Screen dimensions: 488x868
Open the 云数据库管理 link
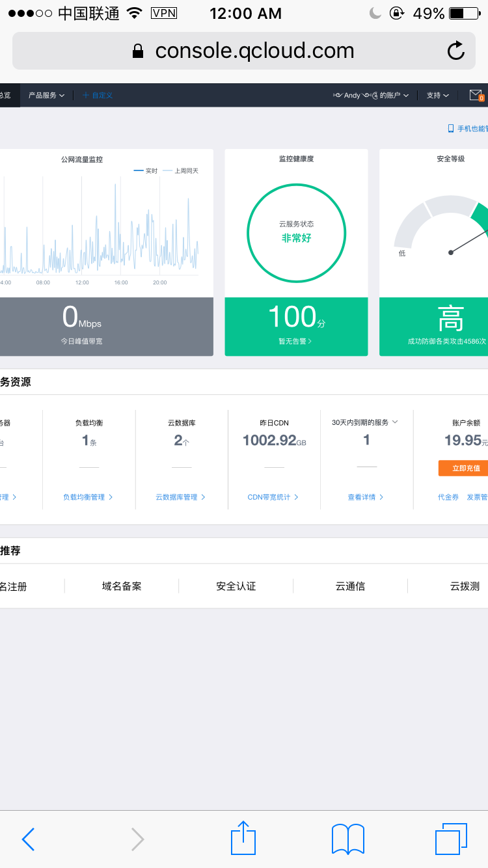click(x=180, y=497)
